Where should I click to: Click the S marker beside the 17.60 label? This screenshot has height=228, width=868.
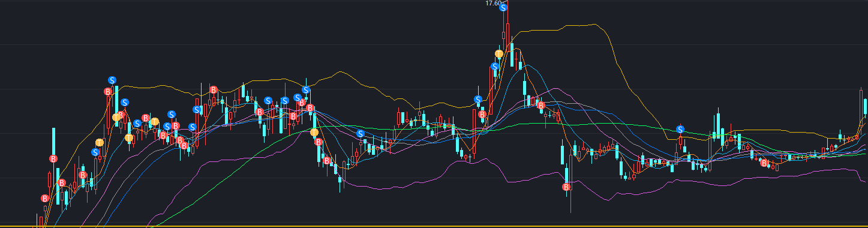tap(504, 8)
